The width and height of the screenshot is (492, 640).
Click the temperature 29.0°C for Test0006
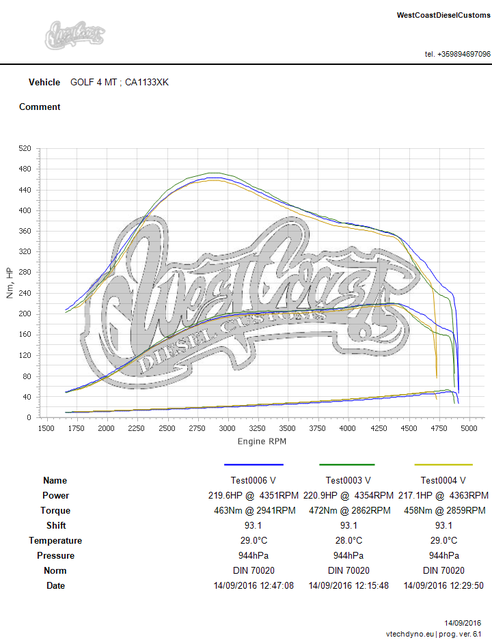254,540
